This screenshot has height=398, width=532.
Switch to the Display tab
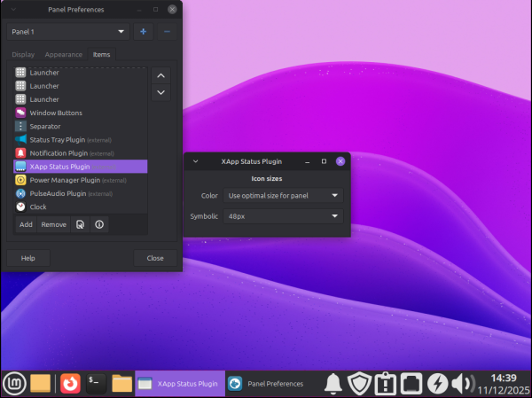click(23, 55)
